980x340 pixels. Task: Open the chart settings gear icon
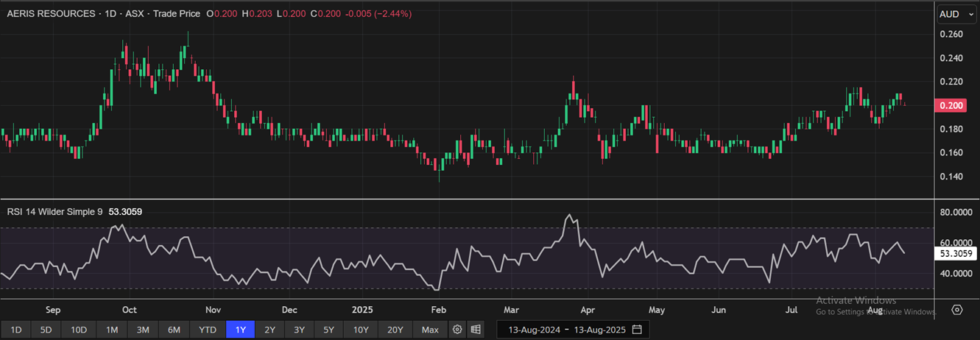click(457, 329)
